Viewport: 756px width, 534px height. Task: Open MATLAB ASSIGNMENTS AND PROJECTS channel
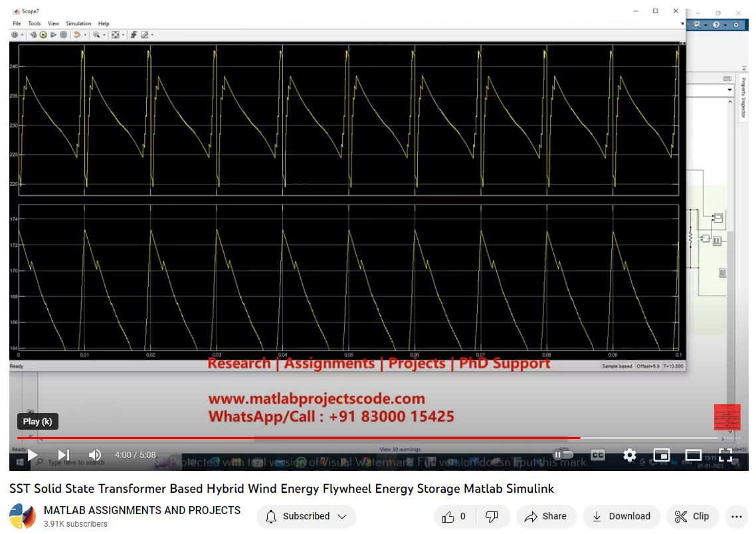(x=142, y=510)
